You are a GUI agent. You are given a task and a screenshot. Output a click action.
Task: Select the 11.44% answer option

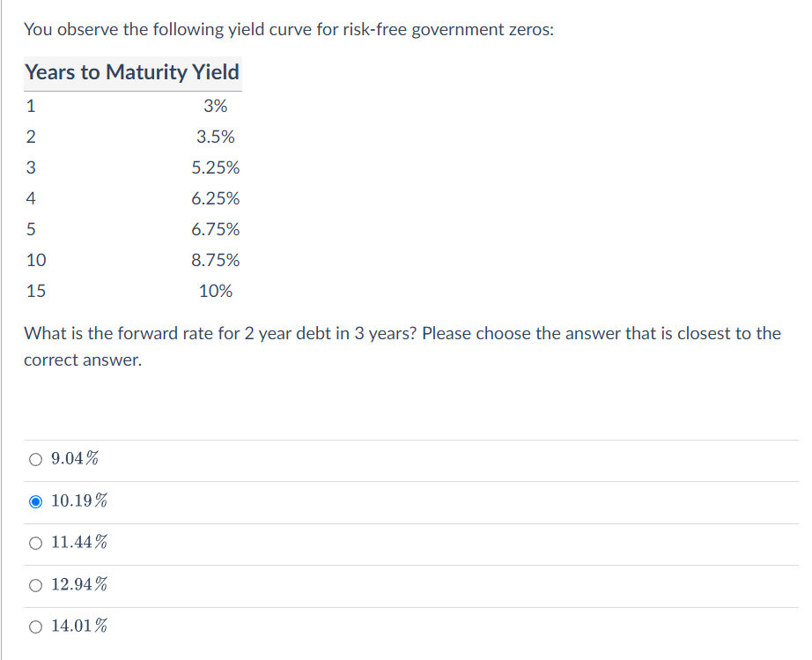(34, 542)
